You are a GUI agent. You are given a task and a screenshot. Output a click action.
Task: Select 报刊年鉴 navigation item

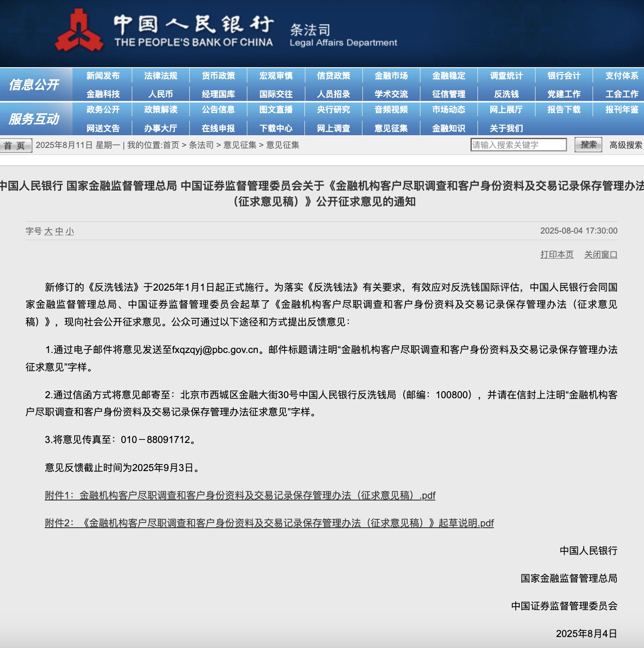point(622,109)
